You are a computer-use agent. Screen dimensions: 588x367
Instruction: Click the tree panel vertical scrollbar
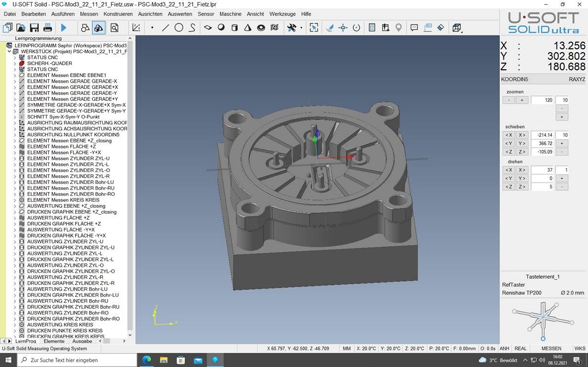(130, 186)
